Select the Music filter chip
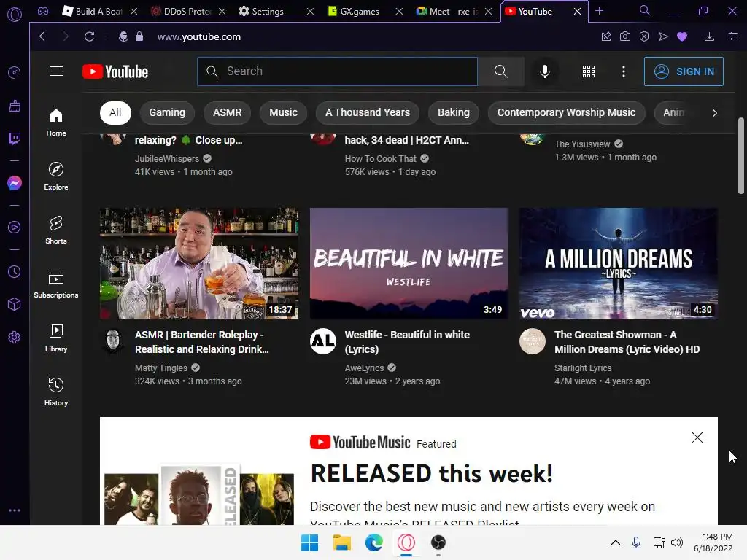The height and width of the screenshot is (560, 747). [283, 113]
